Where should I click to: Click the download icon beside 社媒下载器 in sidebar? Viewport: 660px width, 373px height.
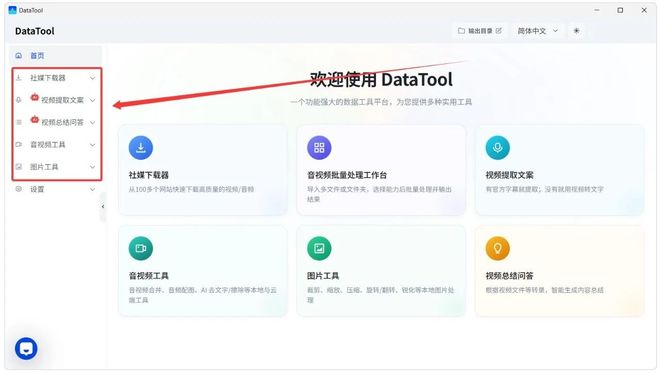pos(19,78)
